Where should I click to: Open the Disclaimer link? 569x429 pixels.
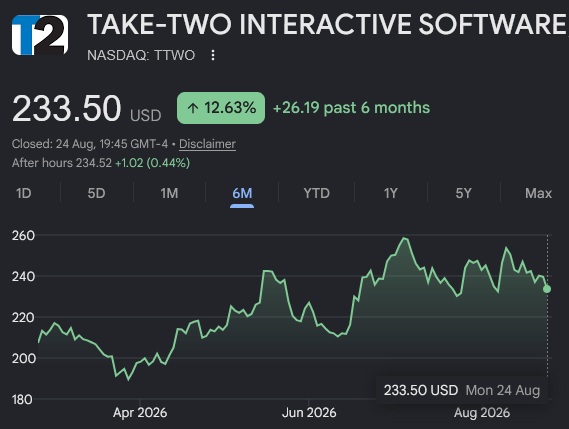pos(207,144)
